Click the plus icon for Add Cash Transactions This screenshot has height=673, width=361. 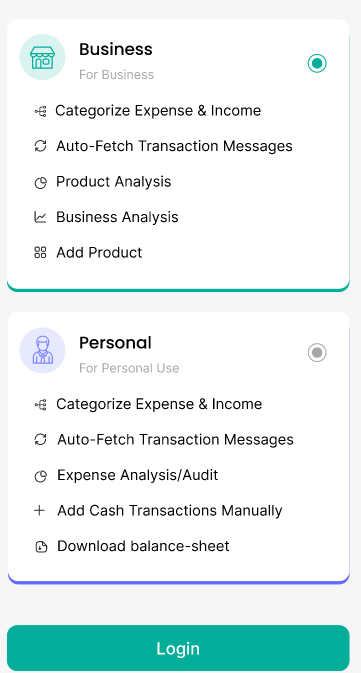39,510
